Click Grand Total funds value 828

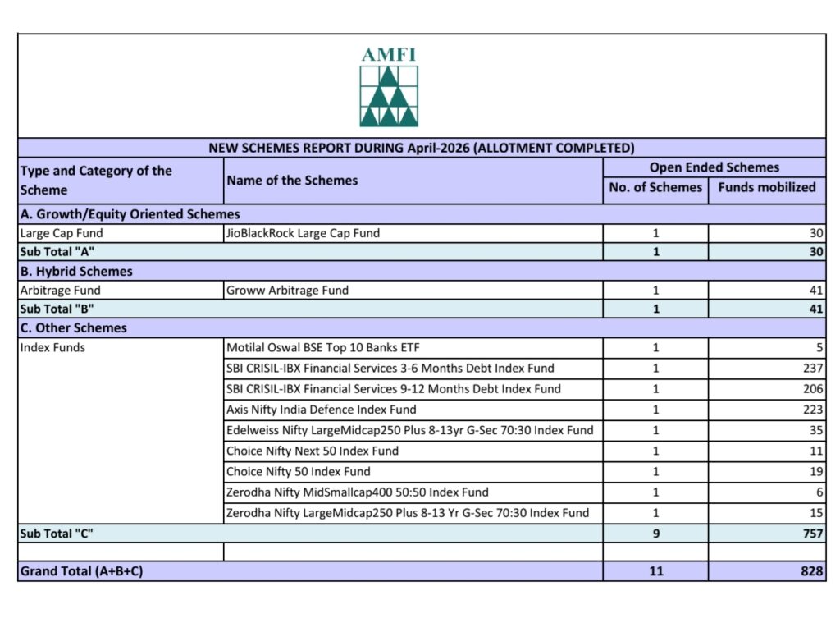812,571
